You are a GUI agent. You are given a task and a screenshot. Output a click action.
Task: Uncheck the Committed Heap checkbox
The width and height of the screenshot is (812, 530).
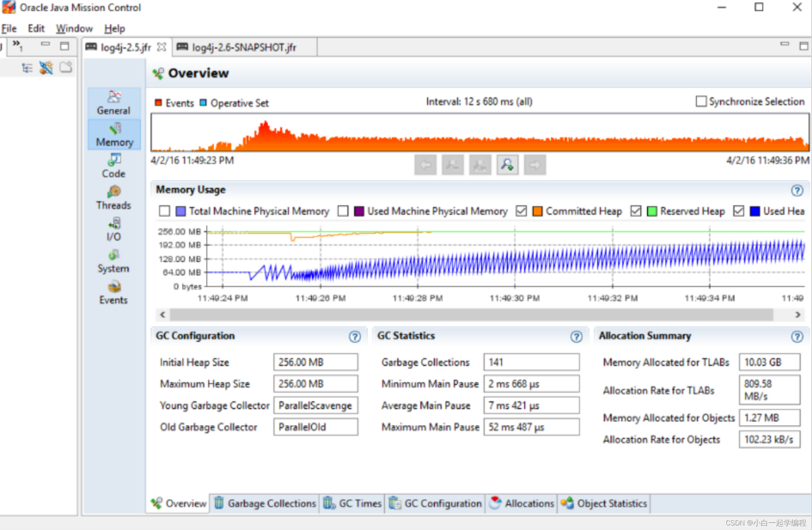click(521, 211)
